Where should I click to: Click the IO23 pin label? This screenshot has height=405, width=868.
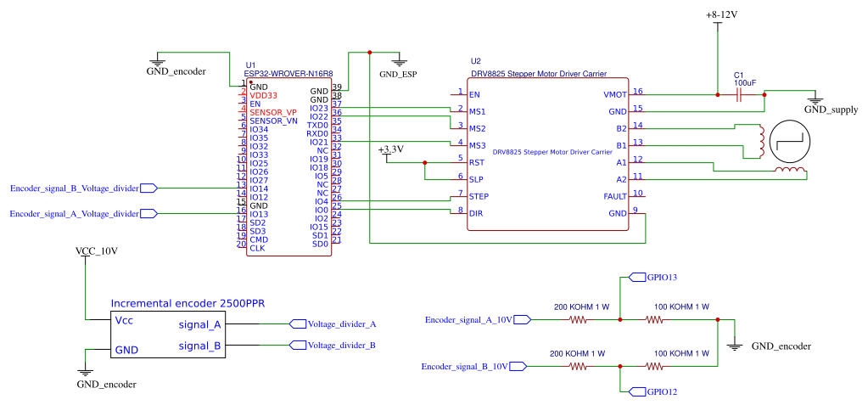pos(319,108)
